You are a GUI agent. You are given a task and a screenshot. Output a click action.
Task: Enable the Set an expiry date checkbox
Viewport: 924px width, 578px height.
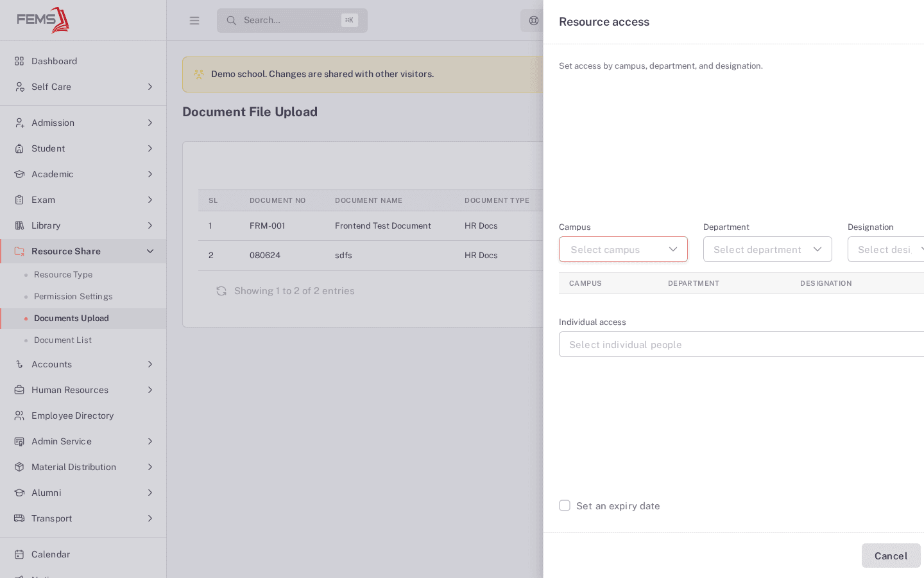(565, 505)
